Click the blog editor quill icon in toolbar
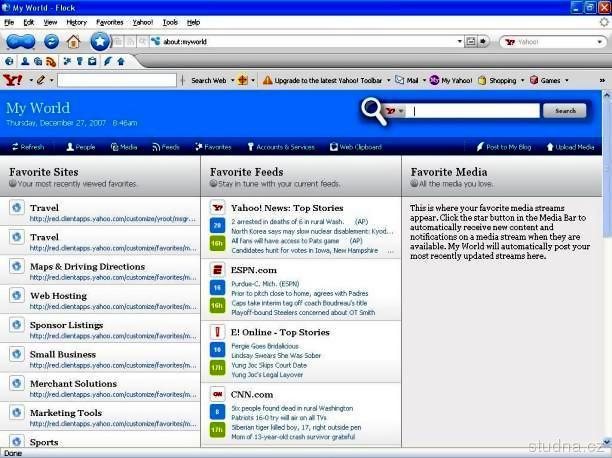This screenshot has height=458, width=612. [x=108, y=61]
